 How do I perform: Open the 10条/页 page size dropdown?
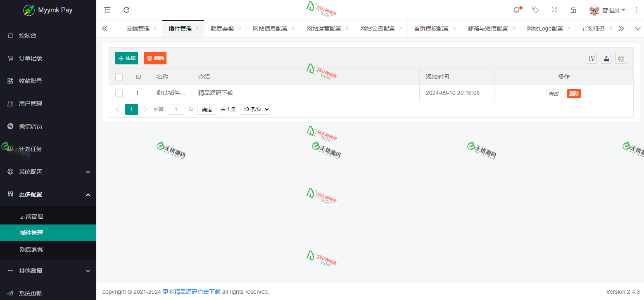click(255, 109)
